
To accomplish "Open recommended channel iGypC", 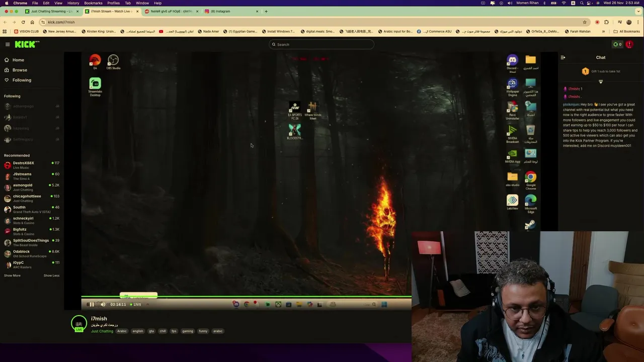I will coord(31,264).
